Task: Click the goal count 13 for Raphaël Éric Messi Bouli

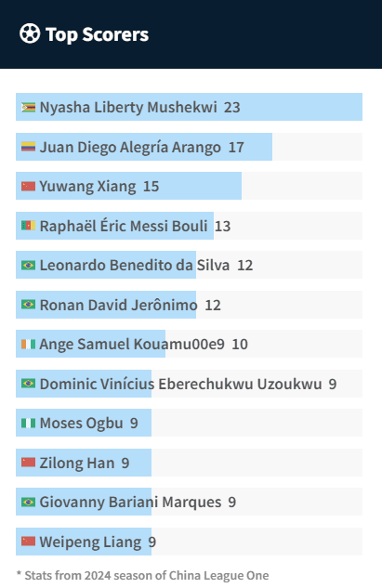Action: pyautogui.click(x=222, y=226)
